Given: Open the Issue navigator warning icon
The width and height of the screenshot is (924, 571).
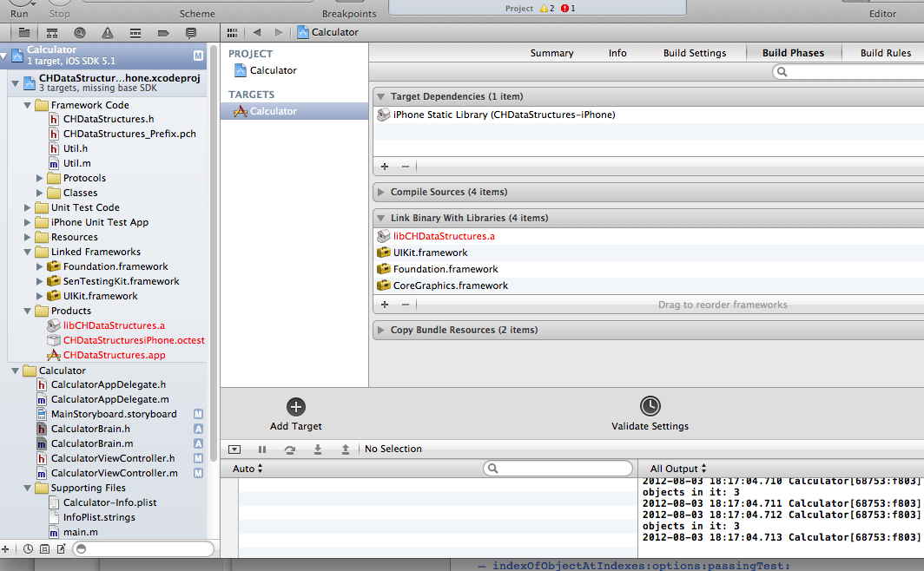Looking at the screenshot, I should [x=108, y=33].
